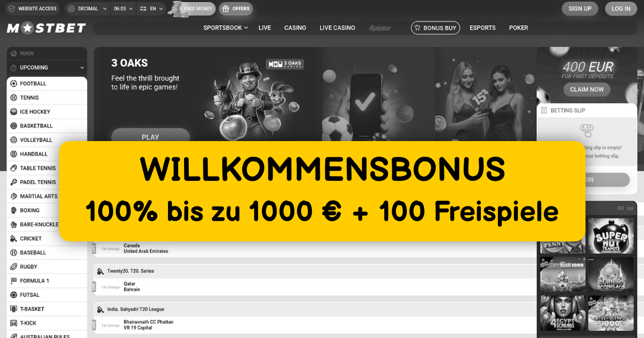644x338 pixels.
Task: Open the Live Casino tab
Action: 337,28
